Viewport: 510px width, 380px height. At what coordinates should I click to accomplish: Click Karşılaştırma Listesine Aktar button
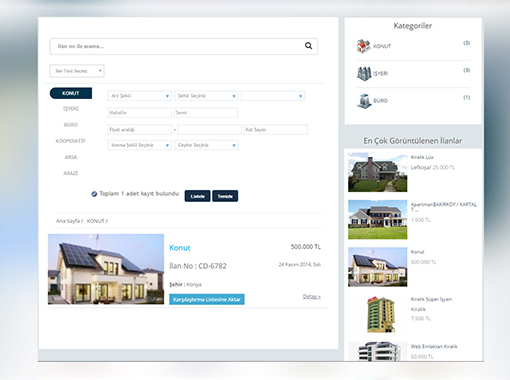click(207, 299)
